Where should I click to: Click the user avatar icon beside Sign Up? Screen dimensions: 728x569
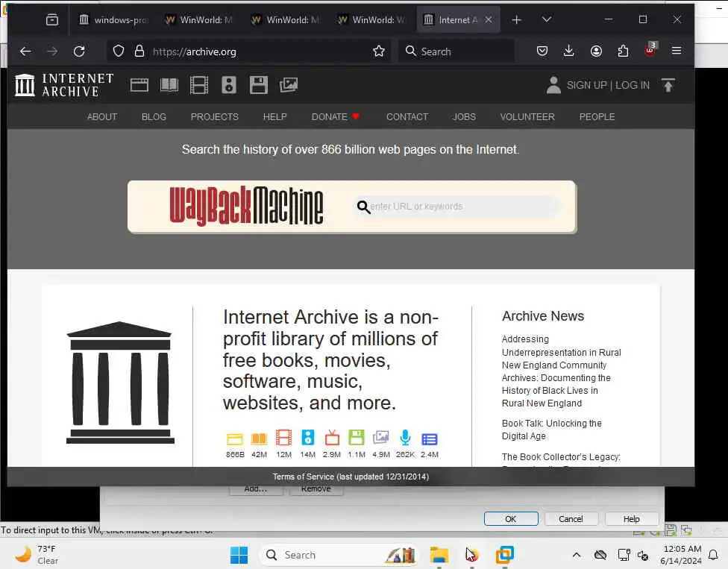click(x=553, y=86)
